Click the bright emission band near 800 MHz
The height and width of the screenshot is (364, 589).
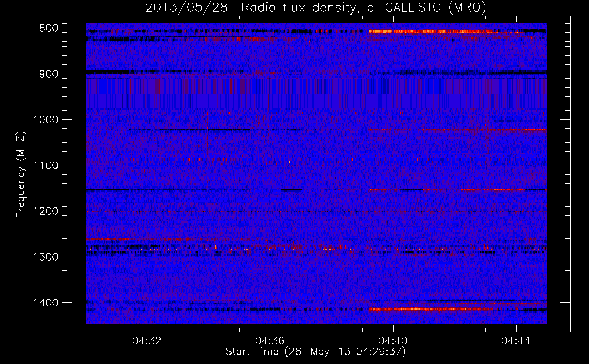(x=446, y=32)
